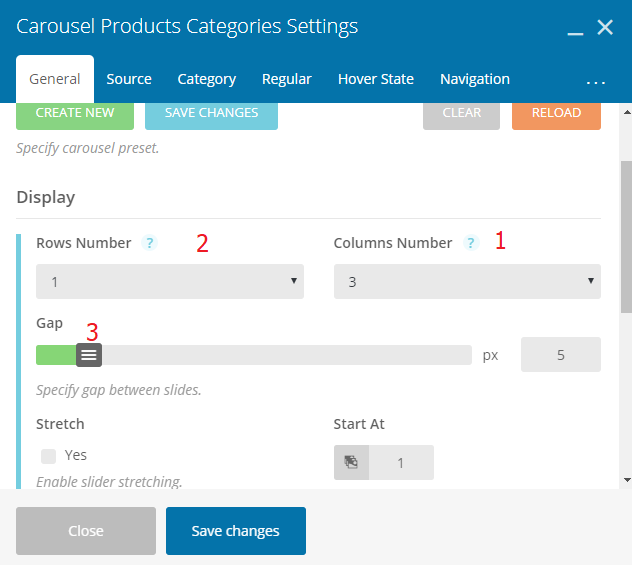The height and width of the screenshot is (565, 632).
Task: Open the Columns Number help icon
Action: (x=471, y=243)
